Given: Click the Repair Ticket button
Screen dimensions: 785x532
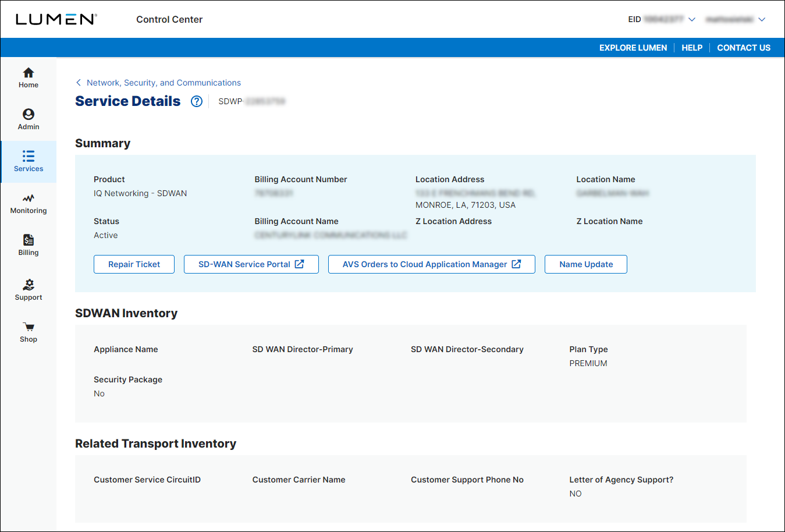Looking at the screenshot, I should click(x=134, y=264).
